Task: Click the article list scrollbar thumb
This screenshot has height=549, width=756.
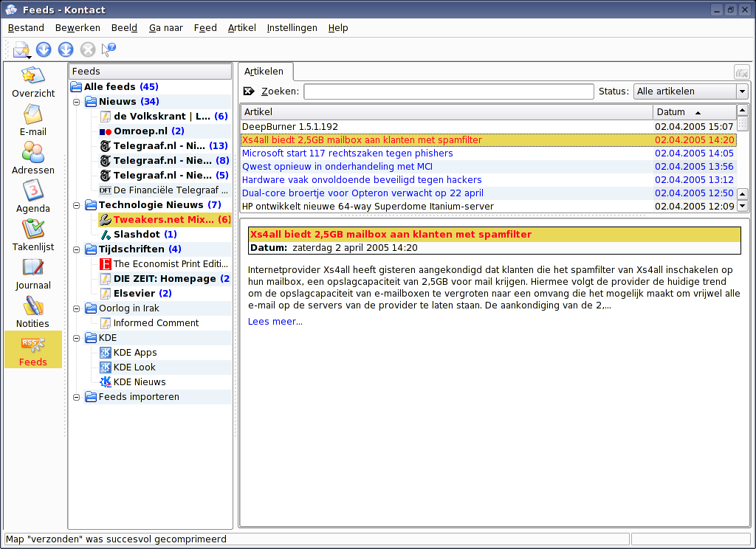Action: 743,124
